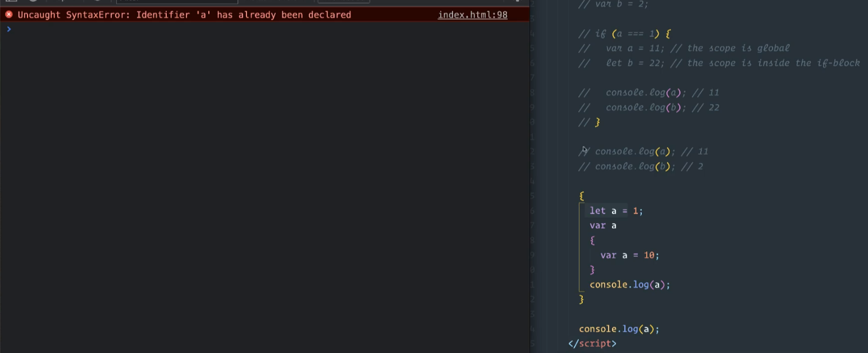Click the final console.log(a) above the script tag

(619, 329)
